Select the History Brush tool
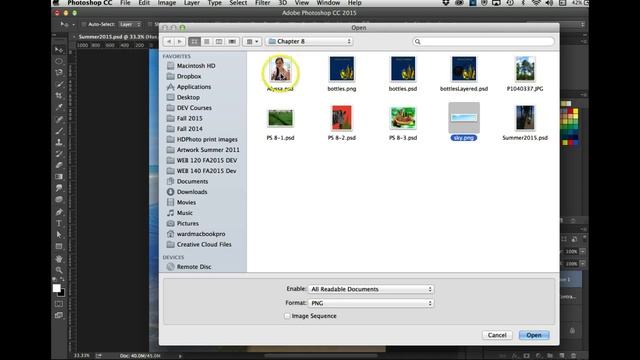The width and height of the screenshot is (640, 360). pyautogui.click(x=59, y=153)
